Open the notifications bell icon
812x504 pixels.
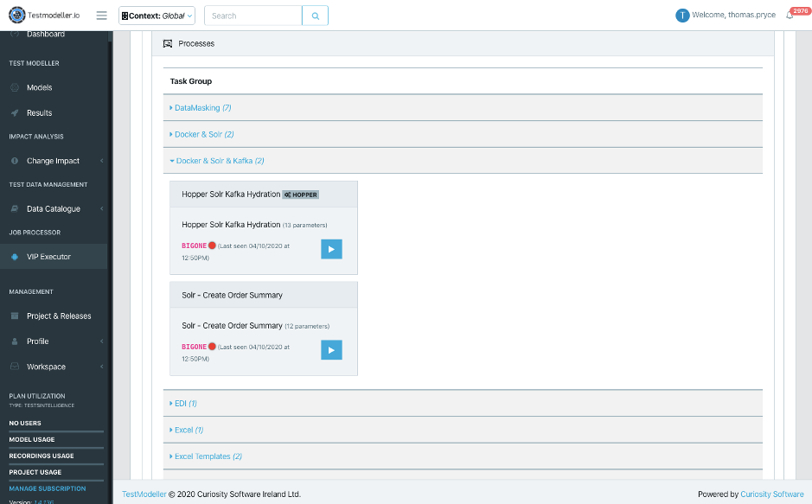[x=790, y=16]
